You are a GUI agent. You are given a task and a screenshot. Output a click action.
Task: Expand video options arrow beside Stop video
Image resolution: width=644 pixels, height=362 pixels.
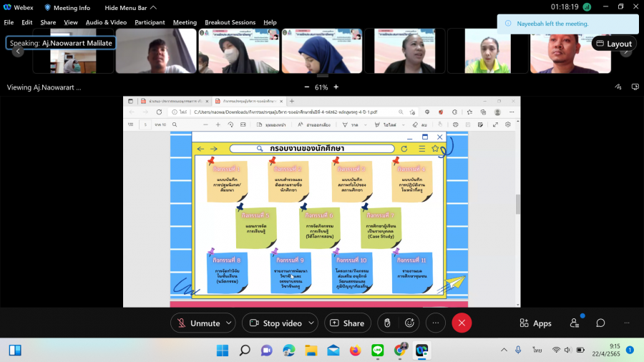pos(311,323)
